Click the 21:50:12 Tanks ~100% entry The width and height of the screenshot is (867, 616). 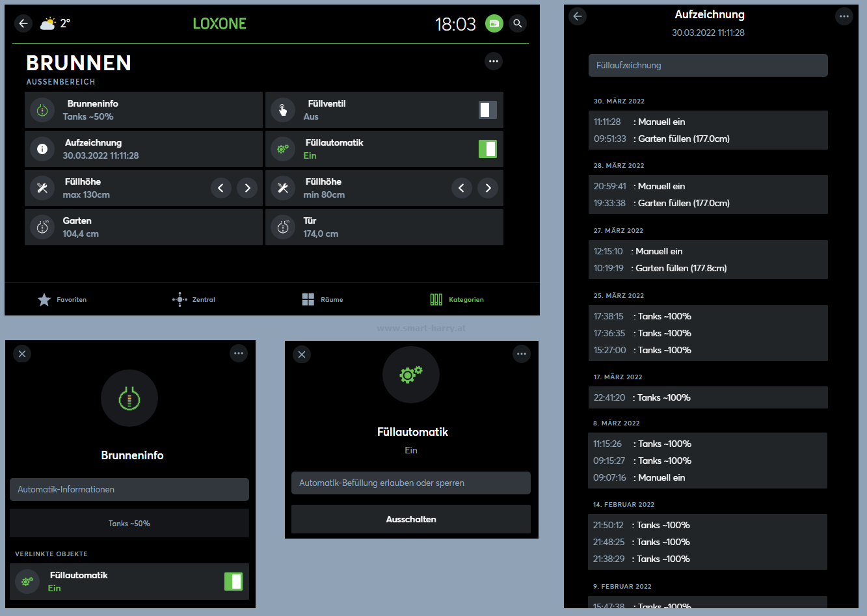708,525
